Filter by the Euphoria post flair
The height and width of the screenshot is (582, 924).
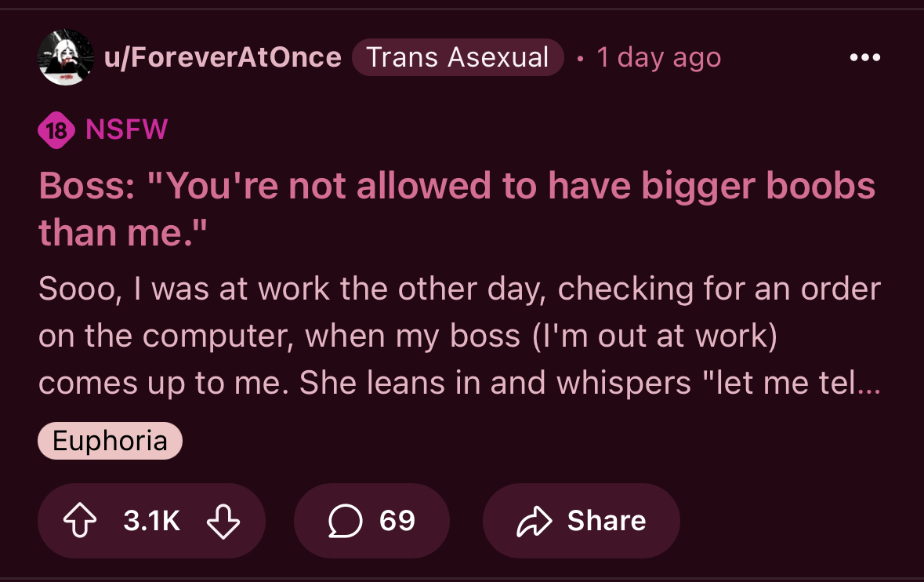point(111,441)
